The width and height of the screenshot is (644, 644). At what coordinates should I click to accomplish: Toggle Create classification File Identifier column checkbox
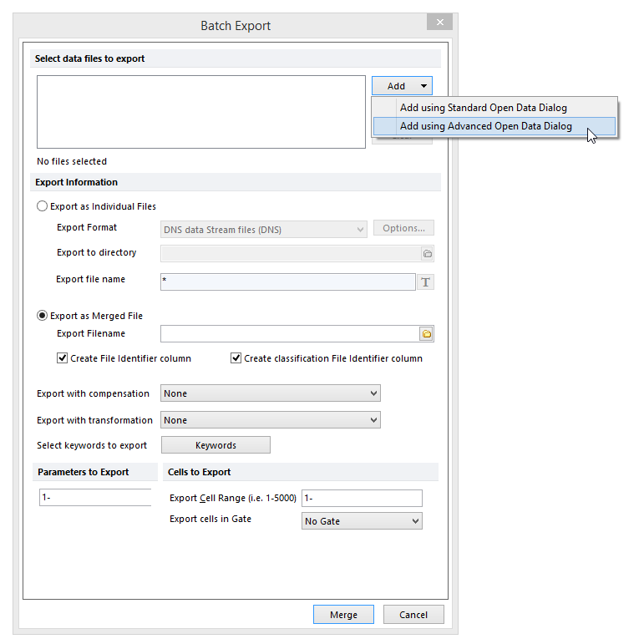tap(236, 358)
